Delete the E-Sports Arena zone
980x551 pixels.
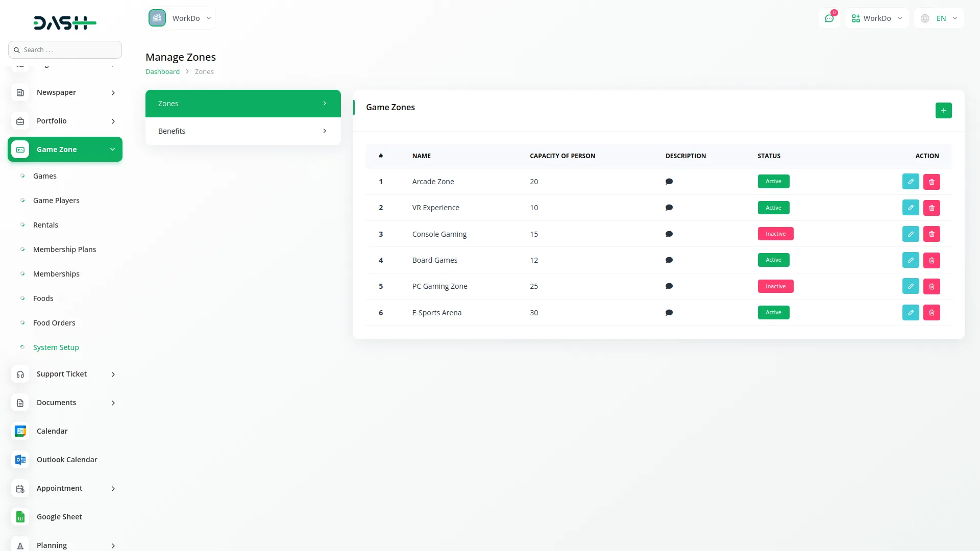point(932,313)
